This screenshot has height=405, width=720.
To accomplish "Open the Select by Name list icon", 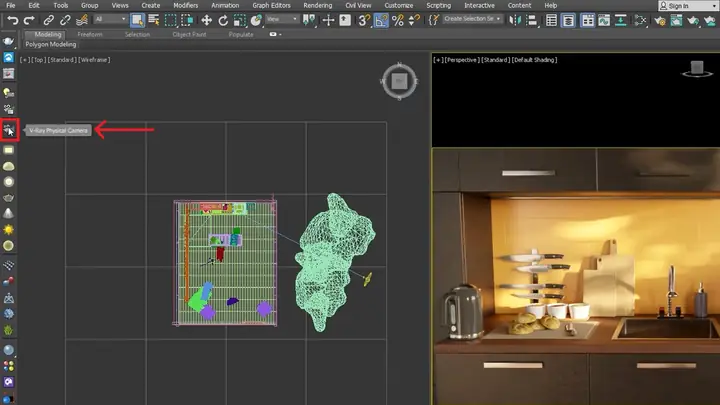I will [154, 20].
